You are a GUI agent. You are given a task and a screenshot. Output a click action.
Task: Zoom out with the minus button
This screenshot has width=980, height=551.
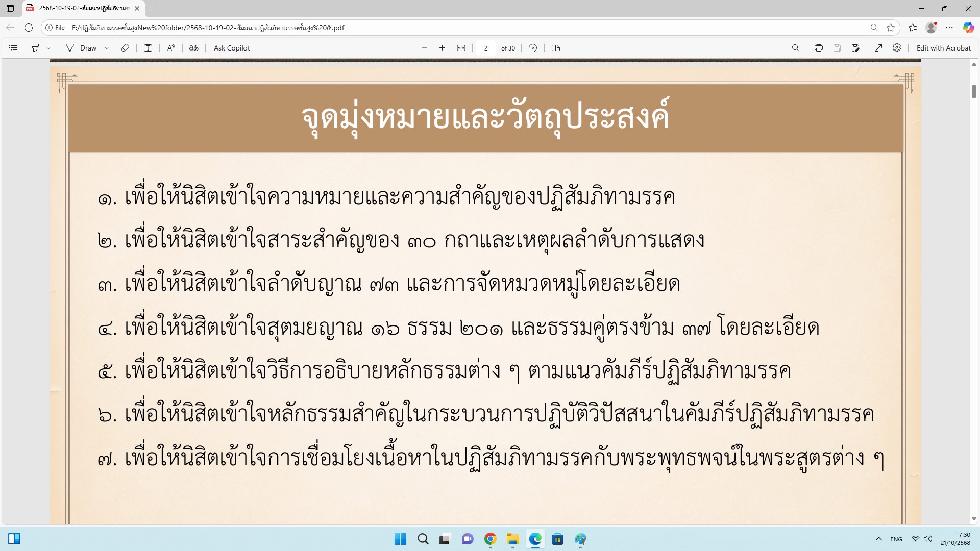click(x=424, y=48)
